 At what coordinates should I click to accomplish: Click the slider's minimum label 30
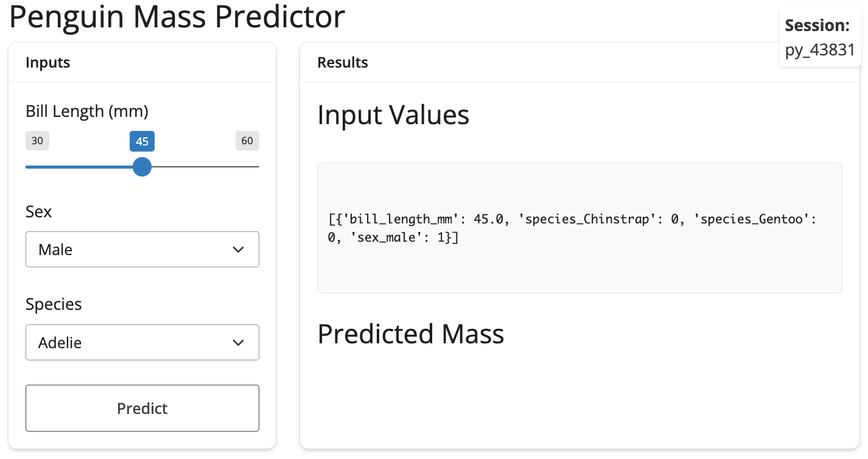tap(37, 141)
